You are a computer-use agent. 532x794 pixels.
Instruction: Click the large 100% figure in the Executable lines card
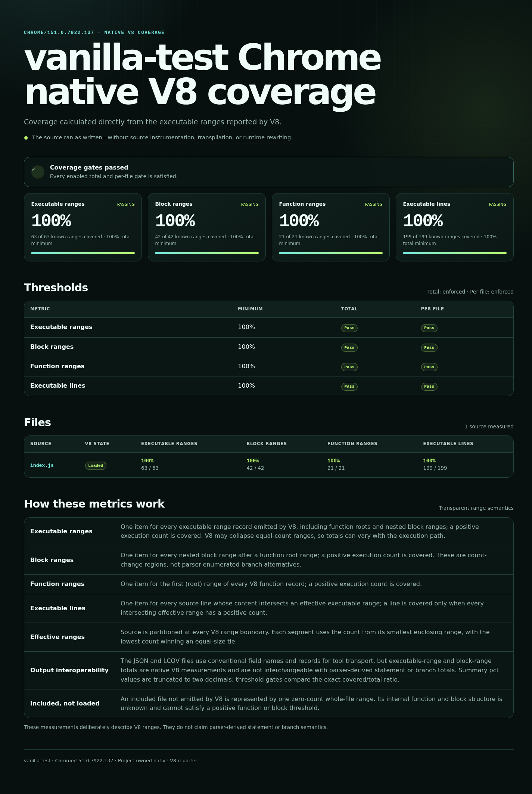point(423,221)
